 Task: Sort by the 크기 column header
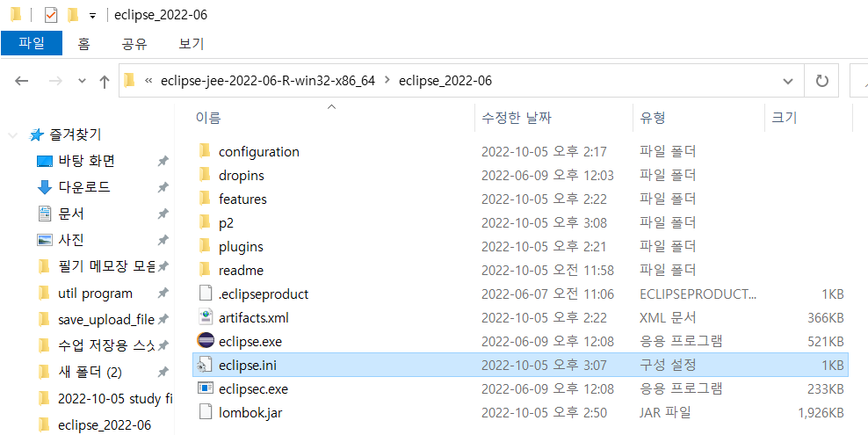click(x=809, y=118)
